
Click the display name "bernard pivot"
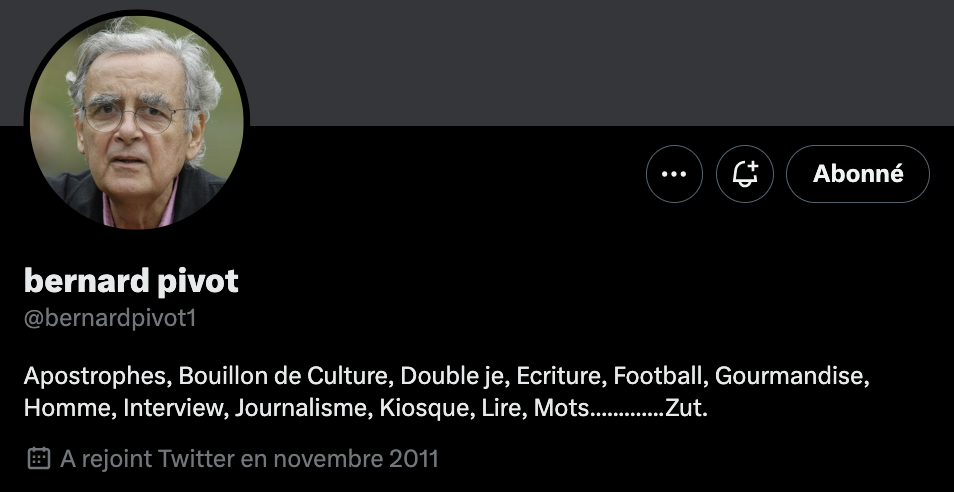[x=131, y=282]
